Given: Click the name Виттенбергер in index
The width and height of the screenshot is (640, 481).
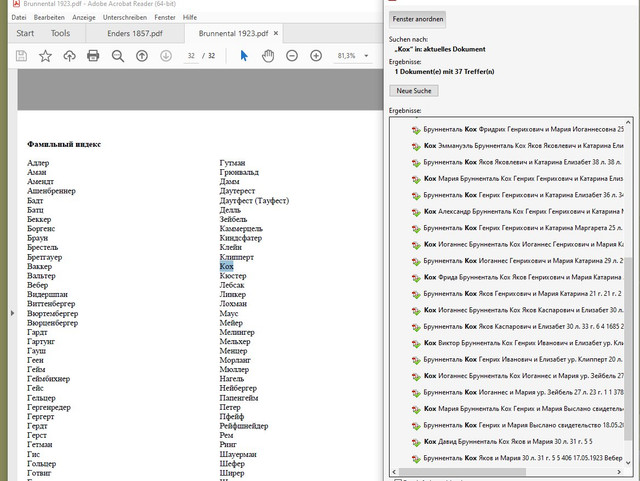Looking at the screenshot, I should point(51,304).
